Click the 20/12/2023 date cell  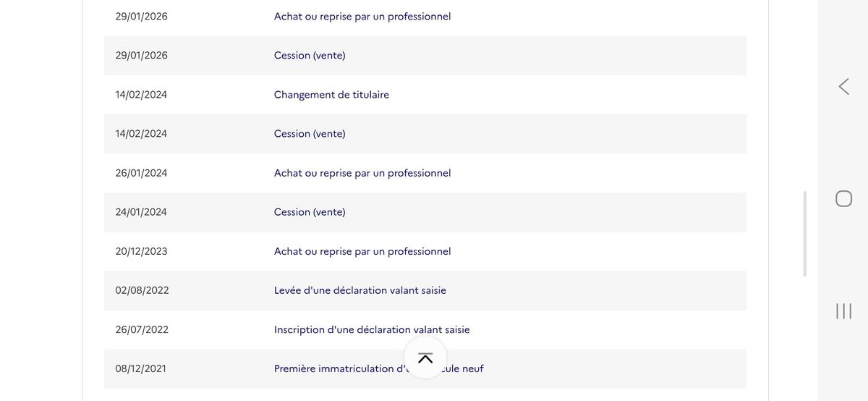[141, 251]
